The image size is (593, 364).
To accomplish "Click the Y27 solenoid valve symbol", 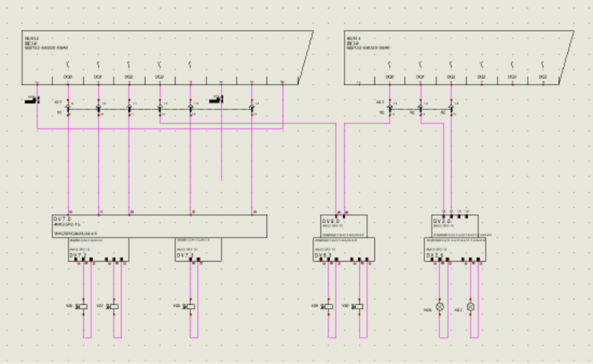I will click(114, 307).
